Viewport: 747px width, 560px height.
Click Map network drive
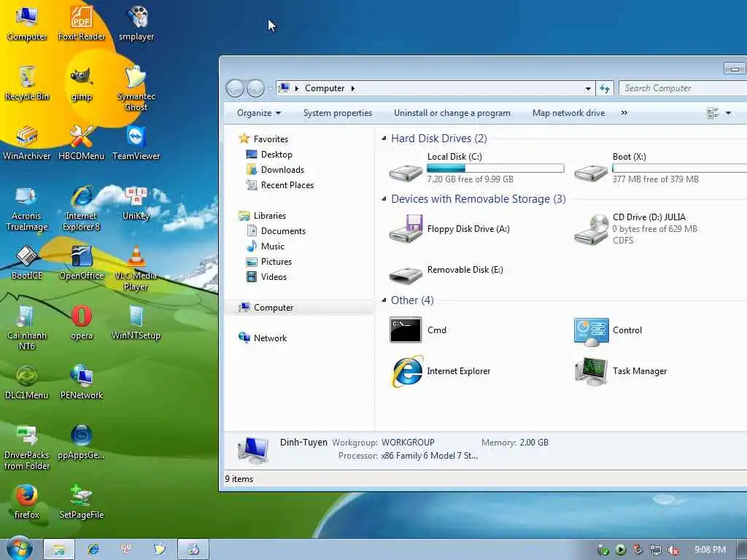point(568,113)
